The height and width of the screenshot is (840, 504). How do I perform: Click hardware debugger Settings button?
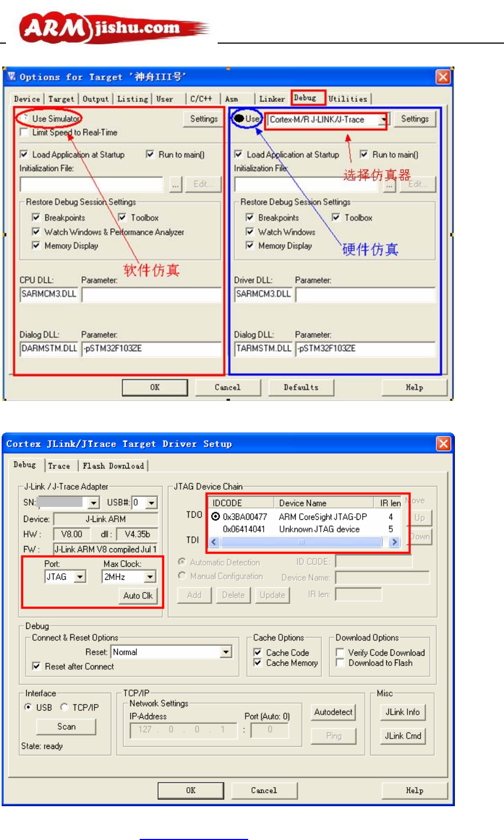pos(415,118)
